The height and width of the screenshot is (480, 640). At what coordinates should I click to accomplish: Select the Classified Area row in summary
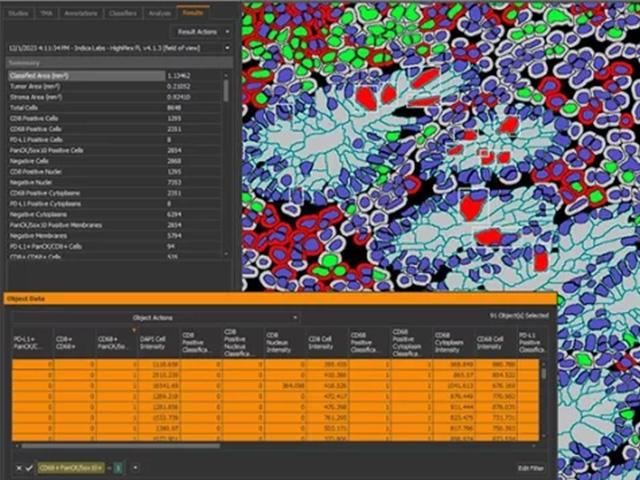(x=114, y=76)
